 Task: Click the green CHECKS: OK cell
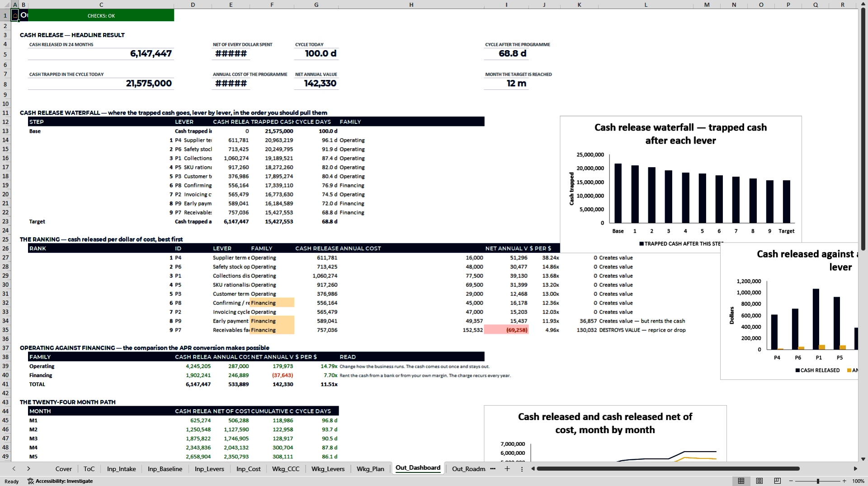point(101,15)
